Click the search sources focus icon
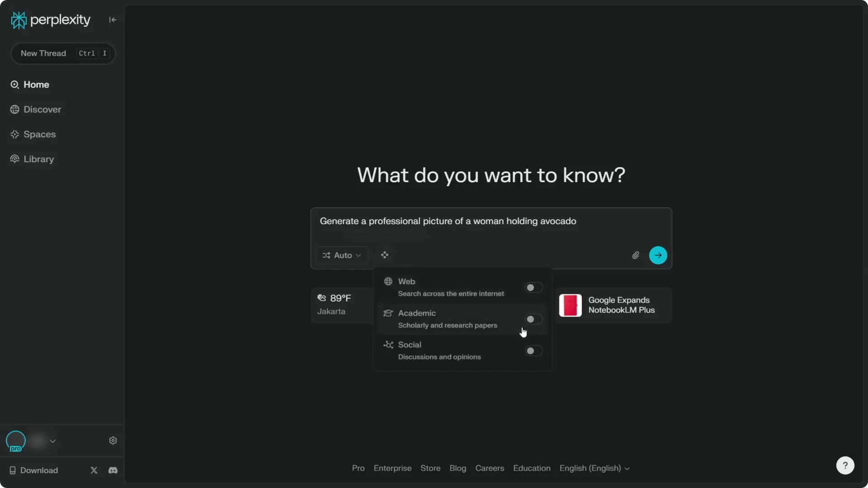868x488 pixels. click(385, 255)
